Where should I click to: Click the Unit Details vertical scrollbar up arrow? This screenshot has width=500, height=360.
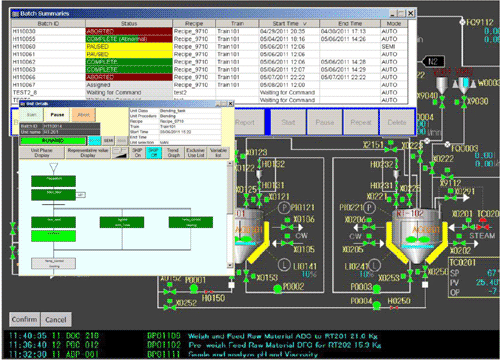[x=230, y=164]
